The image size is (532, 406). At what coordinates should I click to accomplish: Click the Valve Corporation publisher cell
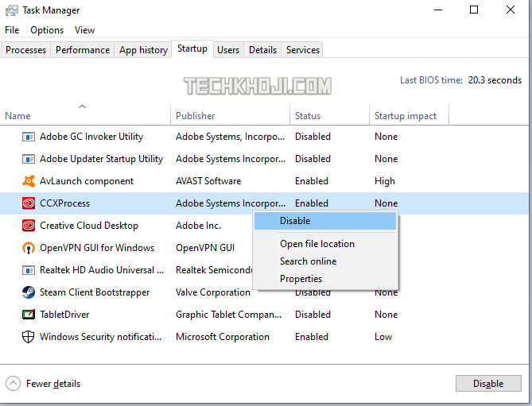[213, 292]
